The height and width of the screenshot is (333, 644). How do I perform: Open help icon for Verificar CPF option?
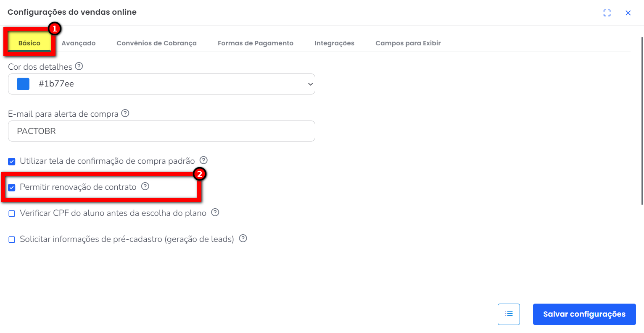point(215,212)
